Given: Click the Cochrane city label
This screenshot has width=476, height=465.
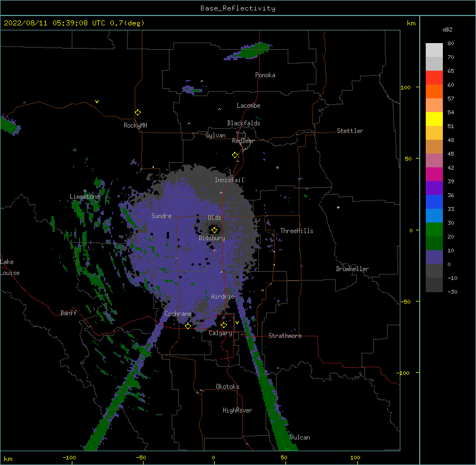Looking at the screenshot, I should 178,314.
